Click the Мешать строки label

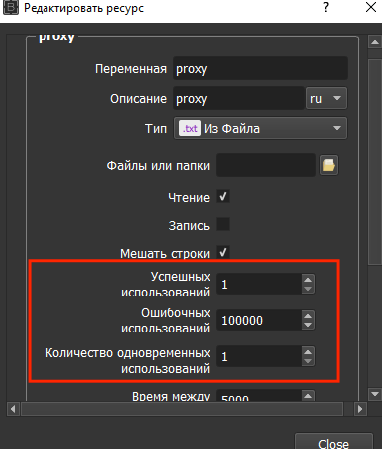click(x=165, y=253)
